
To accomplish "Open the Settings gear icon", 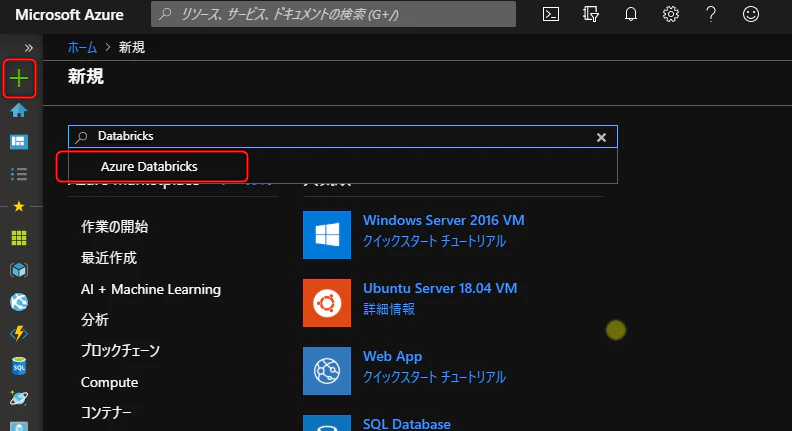I will click(x=671, y=14).
